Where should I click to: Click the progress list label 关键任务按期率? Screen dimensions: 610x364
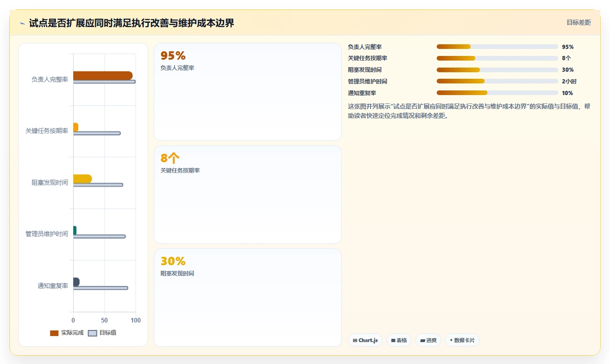point(368,58)
